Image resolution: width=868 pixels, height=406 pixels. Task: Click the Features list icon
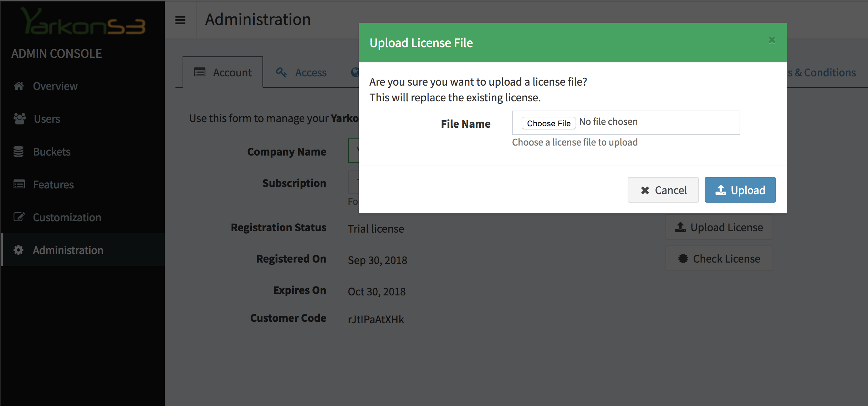point(19,184)
